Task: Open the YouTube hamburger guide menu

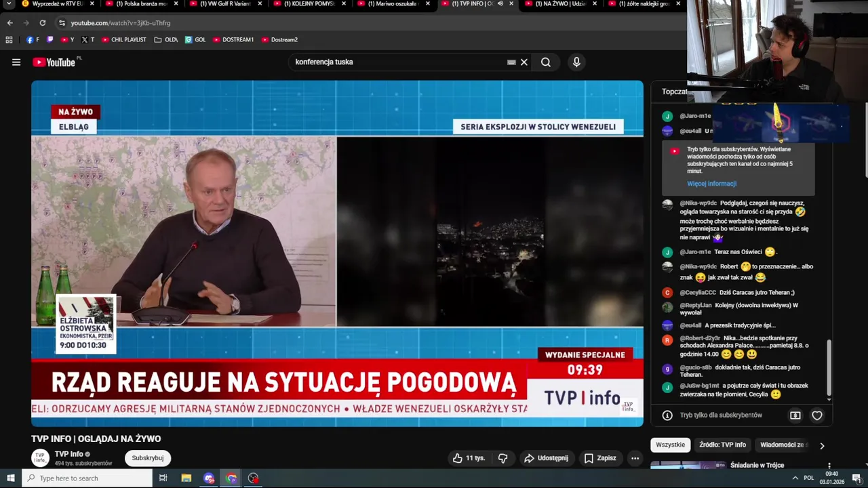Action: coord(16,62)
